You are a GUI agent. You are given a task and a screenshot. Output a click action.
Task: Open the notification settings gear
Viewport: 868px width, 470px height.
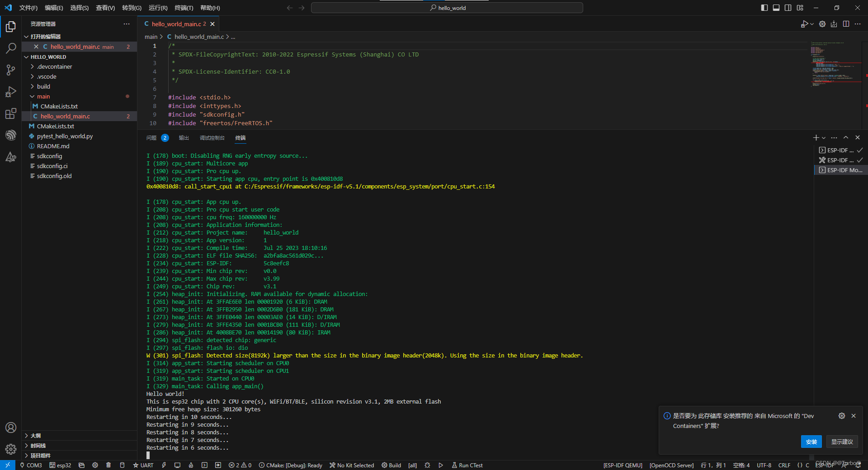842,416
